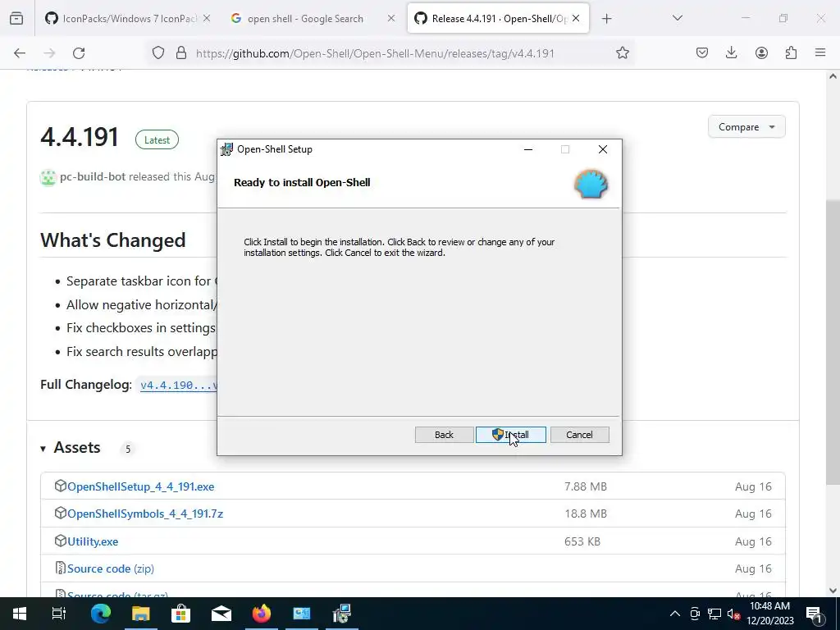Open the Firefox downloads panel

731,53
